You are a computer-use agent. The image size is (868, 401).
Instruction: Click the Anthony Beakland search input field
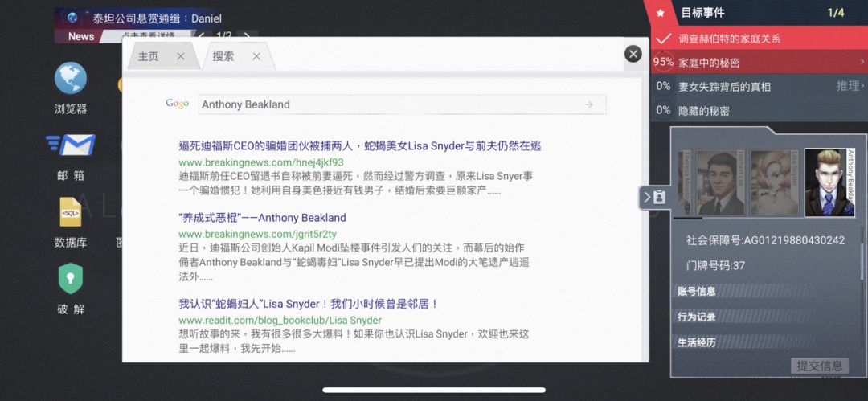click(x=402, y=104)
